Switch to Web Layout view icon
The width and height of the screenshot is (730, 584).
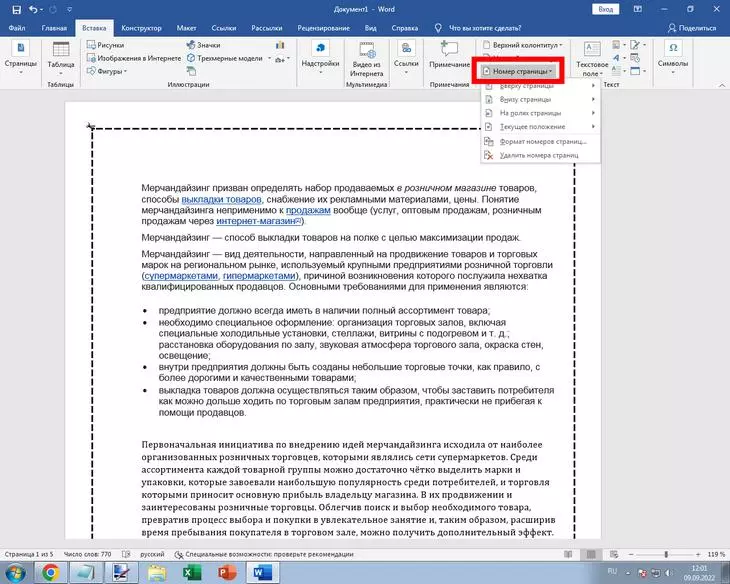click(x=614, y=554)
